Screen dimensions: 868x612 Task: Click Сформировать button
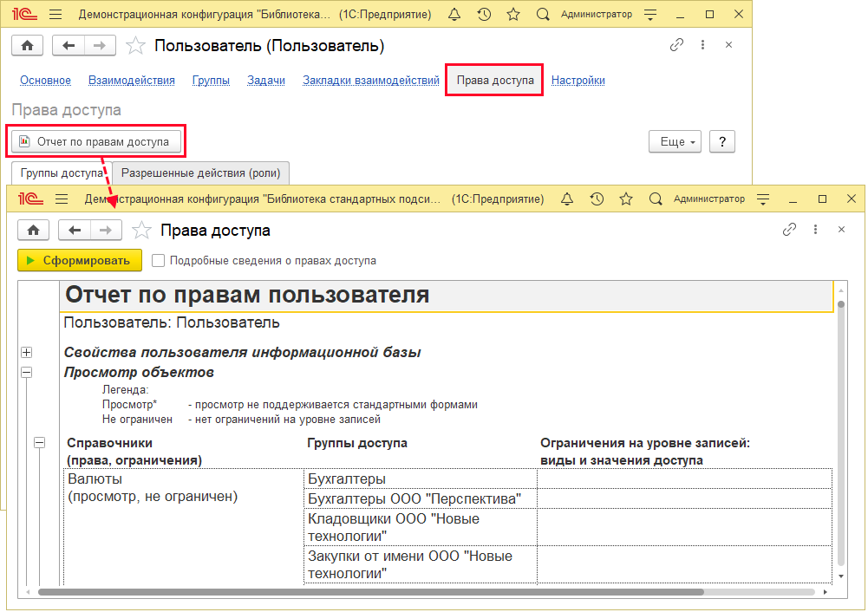click(x=80, y=261)
